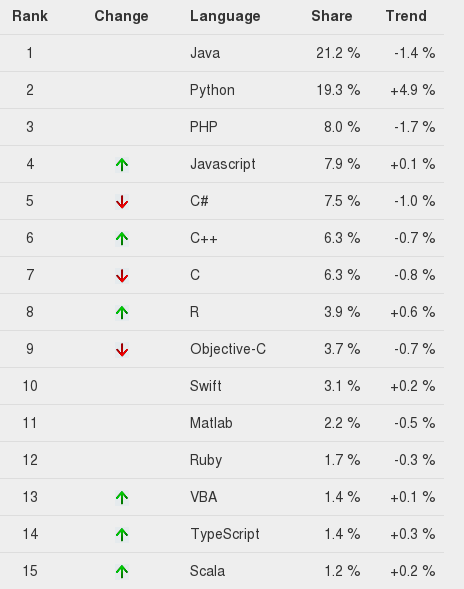Click the Rank column header

(x=30, y=16)
